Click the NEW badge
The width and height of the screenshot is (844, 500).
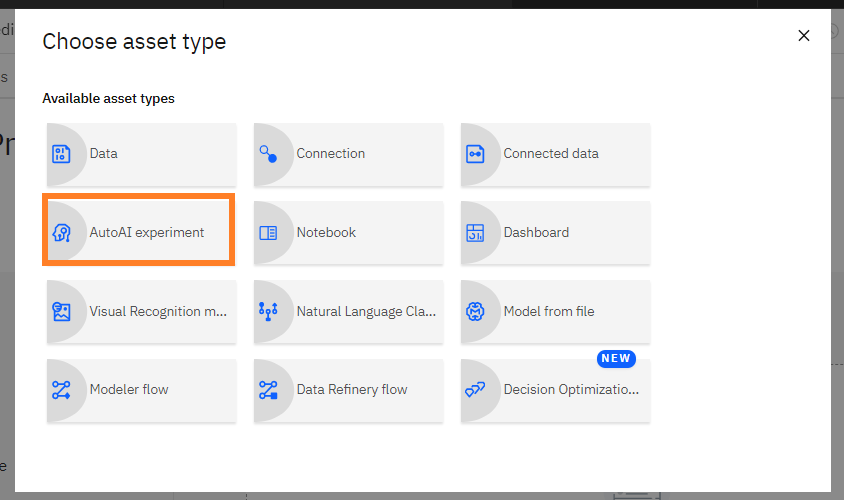click(616, 358)
